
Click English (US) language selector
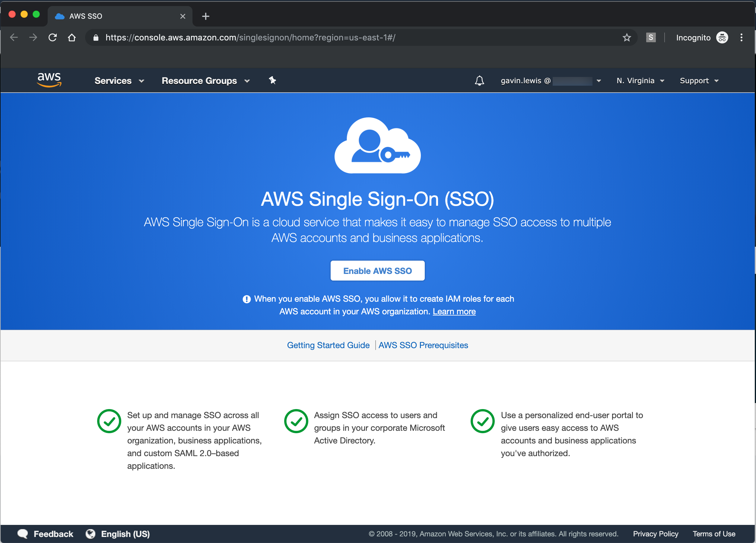click(x=125, y=534)
